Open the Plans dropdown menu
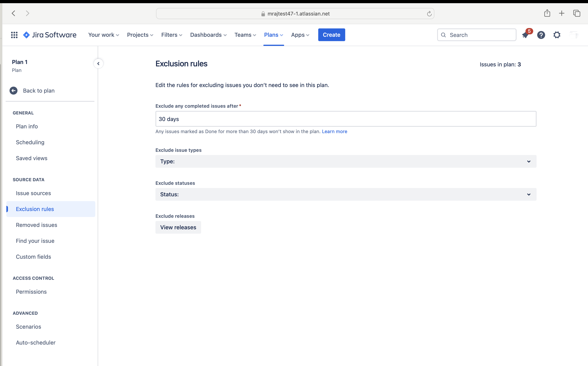This screenshot has height=366, width=588. point(273,35)
